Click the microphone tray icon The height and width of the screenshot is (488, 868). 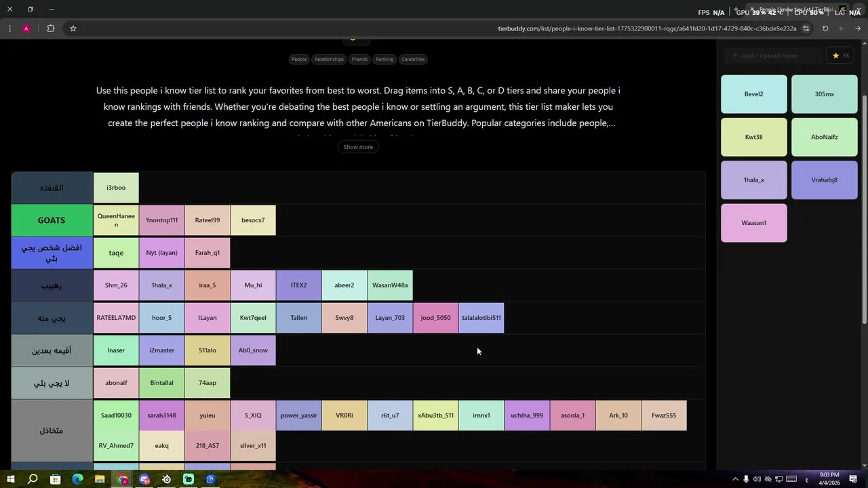[746, 479]
